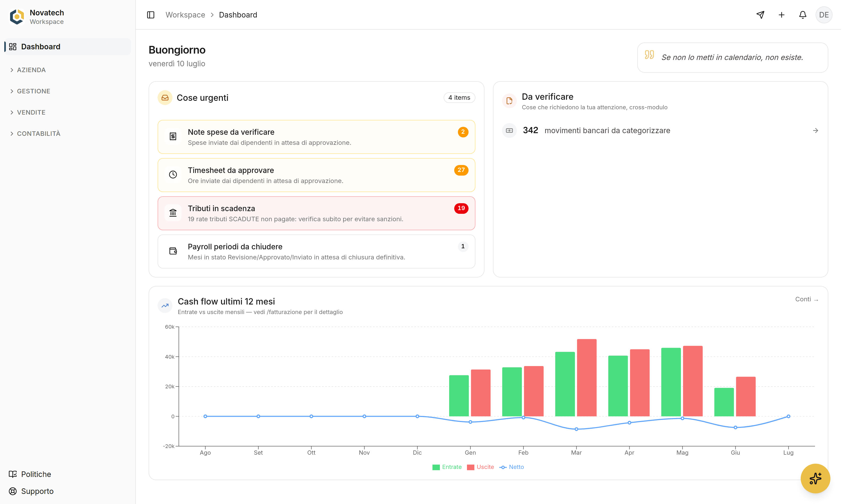This screenshot has height=504, width=849.
Task: Expand the GESTIONE section
Action: point(34,91)
